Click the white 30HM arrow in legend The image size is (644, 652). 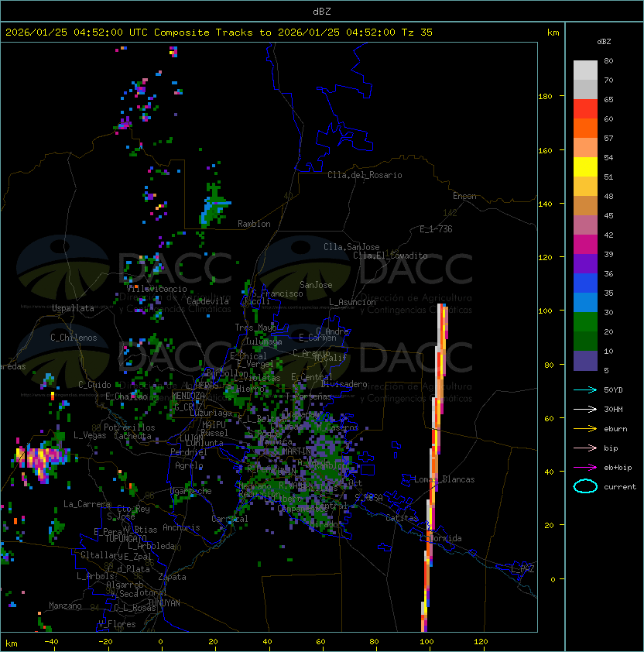coord(585,409)
